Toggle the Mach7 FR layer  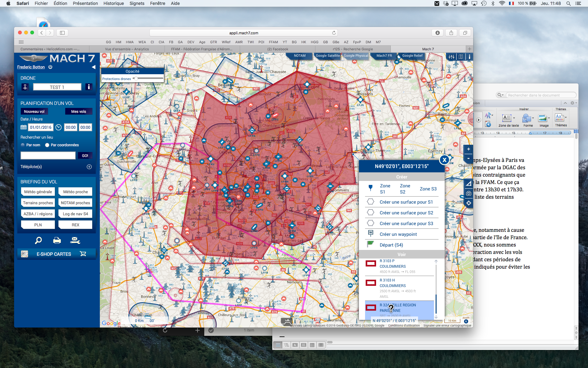(384, 56)
